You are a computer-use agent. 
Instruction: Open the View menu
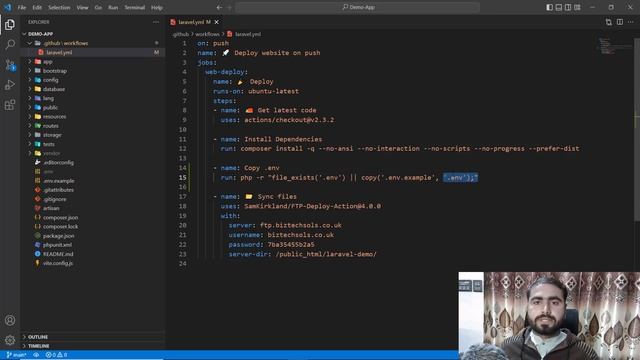coord(82,7)
